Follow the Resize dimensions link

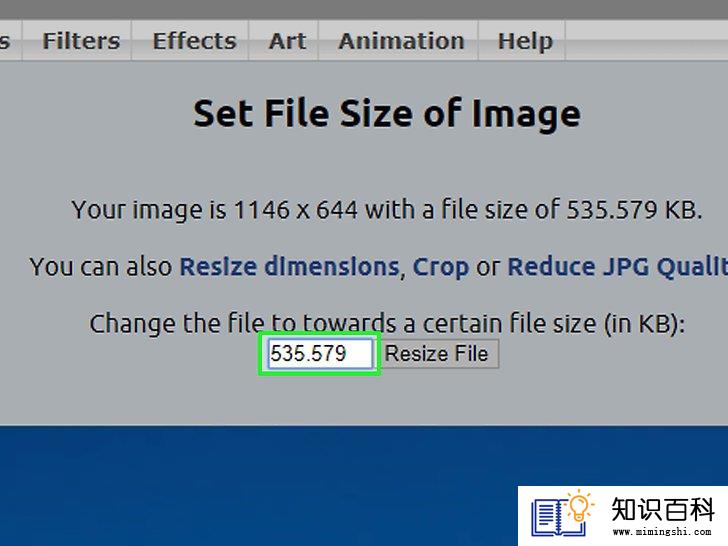click(x=289, y=267)
